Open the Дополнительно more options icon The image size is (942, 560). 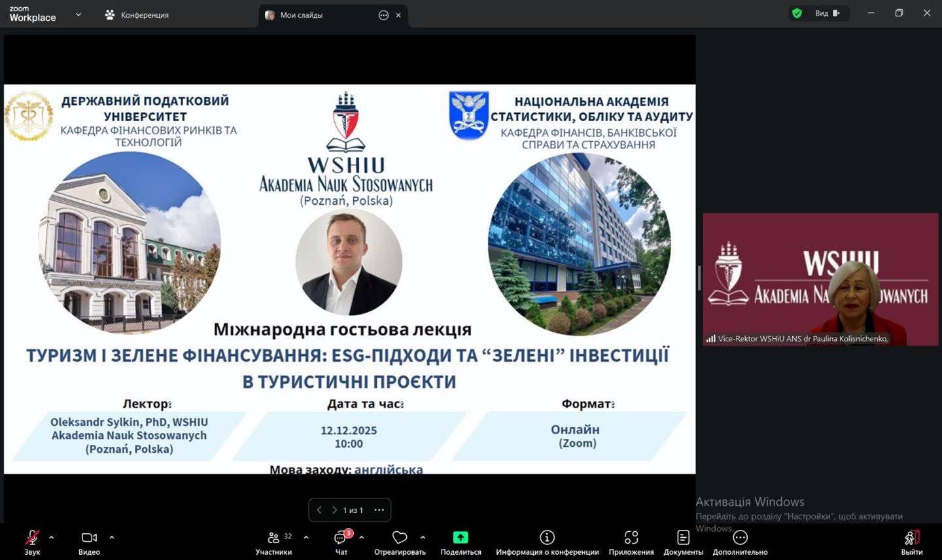click(740, 538)
